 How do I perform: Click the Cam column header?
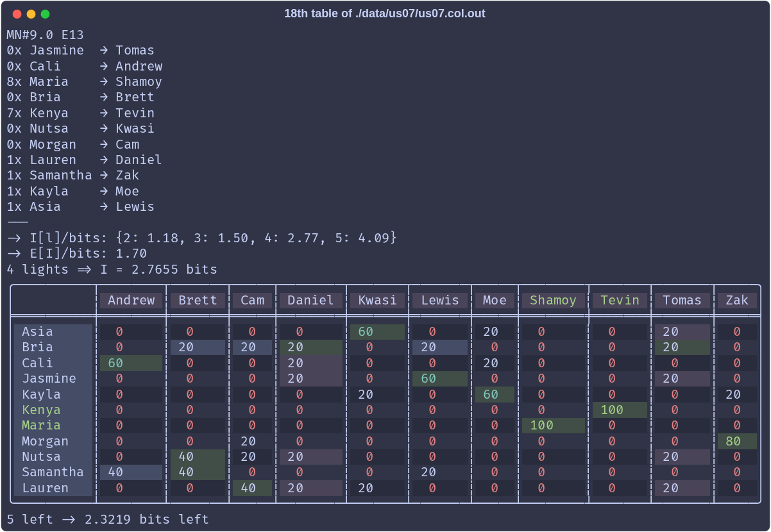click(252, 300)
